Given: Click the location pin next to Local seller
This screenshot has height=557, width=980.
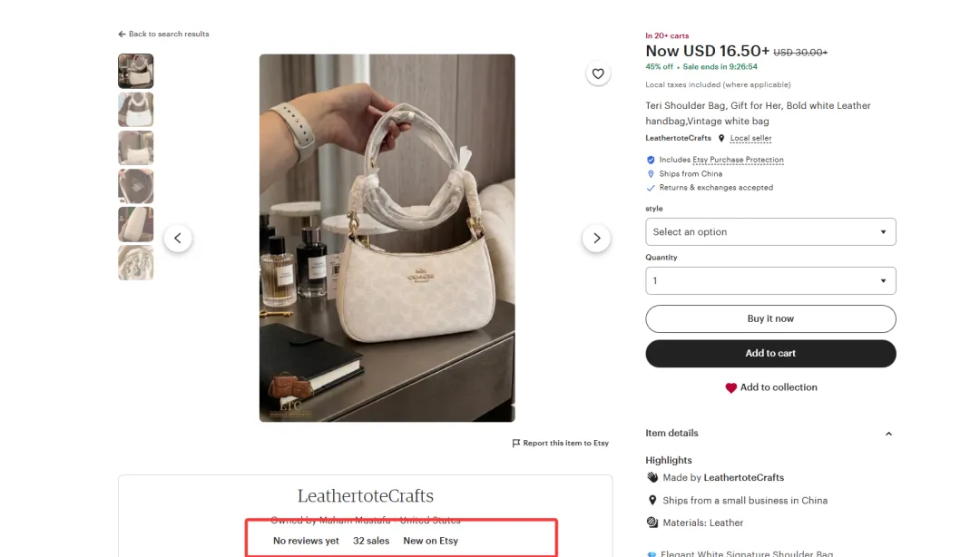Looking at the screenshot, I should (721, 139).
